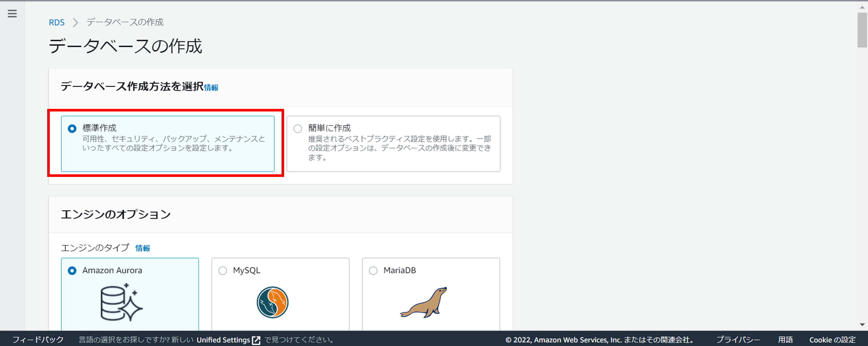Select the 標準作成 radio button
The image size is (868, 346).
72,129
